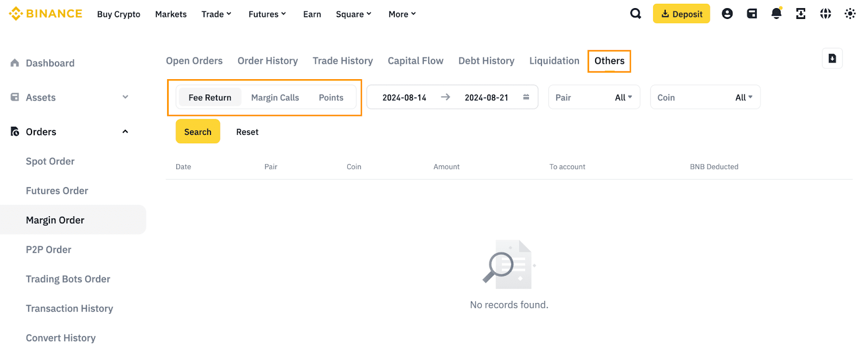
Task: Open the Earn link
Action: 312,14
